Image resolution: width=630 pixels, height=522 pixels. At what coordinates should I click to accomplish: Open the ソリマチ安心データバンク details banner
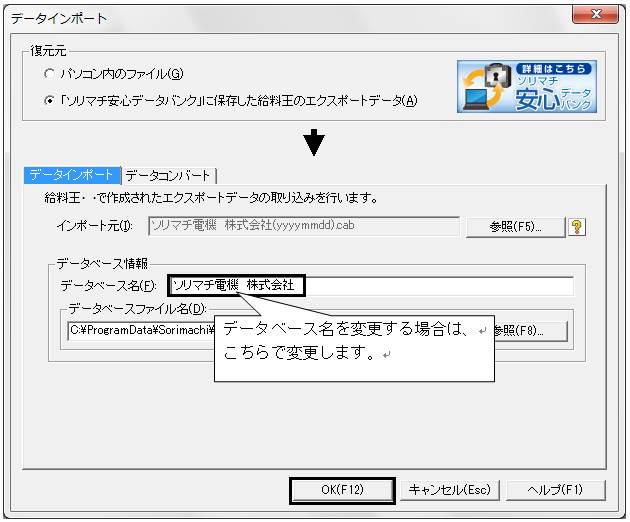click(x=527, y=86)
